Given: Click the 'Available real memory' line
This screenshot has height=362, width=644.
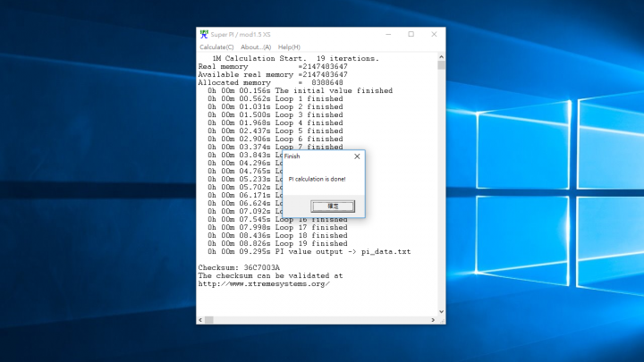Looking at the screenshot, I should coord(273,75).
